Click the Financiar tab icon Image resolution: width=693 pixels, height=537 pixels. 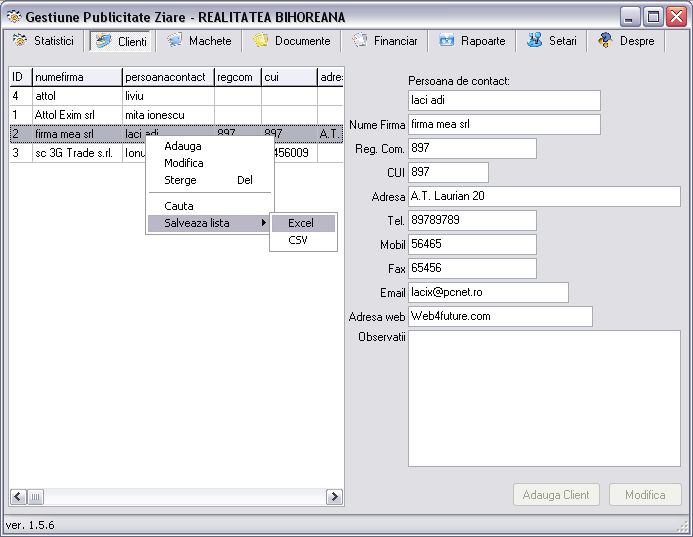click(x=360, y=41)
